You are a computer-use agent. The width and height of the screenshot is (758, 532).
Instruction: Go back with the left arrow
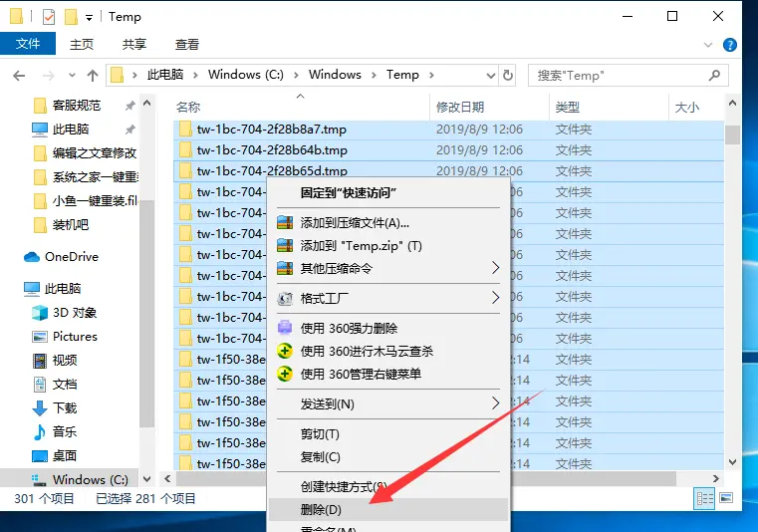tap(19, 76)
